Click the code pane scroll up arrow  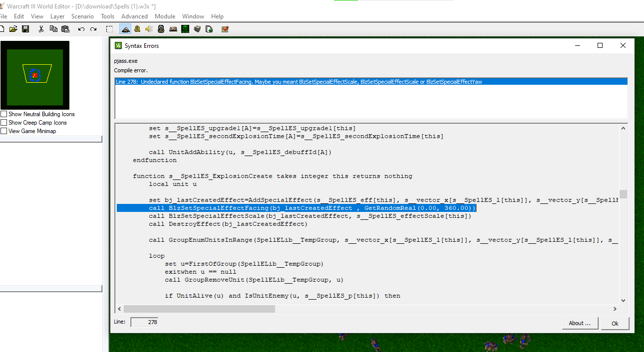click(x=623, y=128)
